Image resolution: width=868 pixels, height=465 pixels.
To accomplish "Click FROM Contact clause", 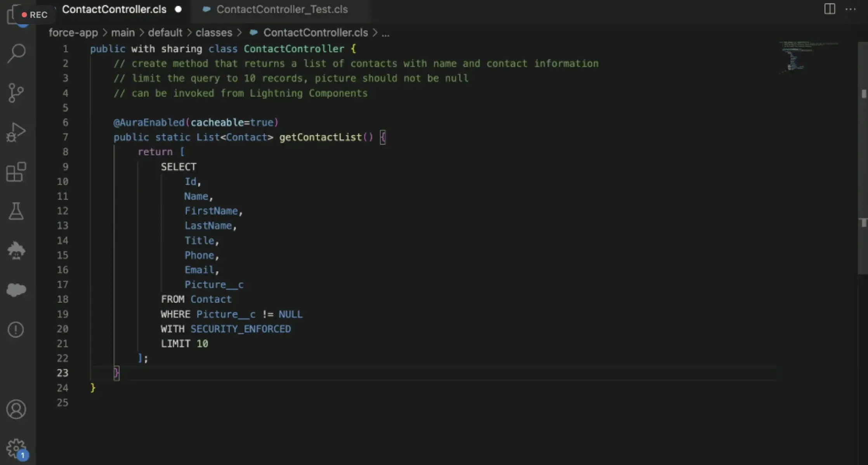I will point(196,299).
